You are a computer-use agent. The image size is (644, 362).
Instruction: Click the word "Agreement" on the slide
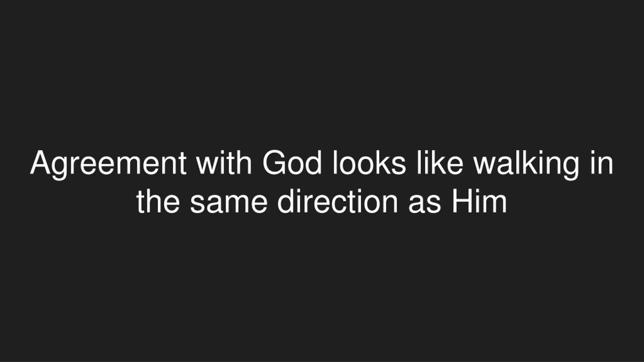[x=108, y=165]
